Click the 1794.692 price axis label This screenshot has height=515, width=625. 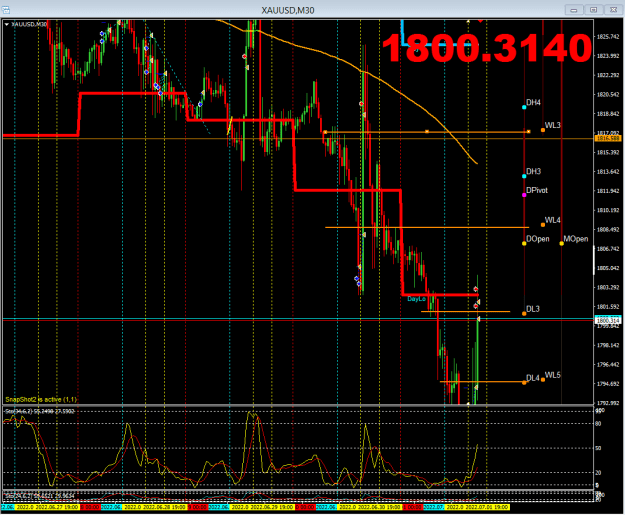608,384
